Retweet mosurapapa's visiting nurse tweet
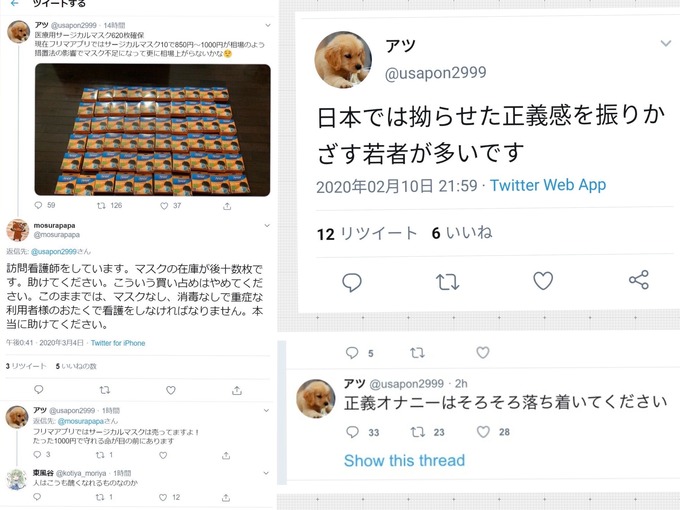 coord(105,390)
